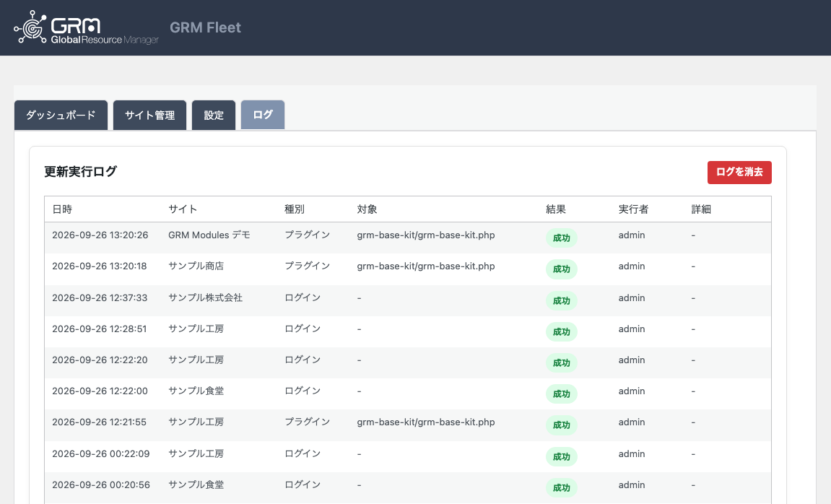Click サンプル工房 in the 12:21:55 row
831x504 pixels.
[x=196, y=422]
